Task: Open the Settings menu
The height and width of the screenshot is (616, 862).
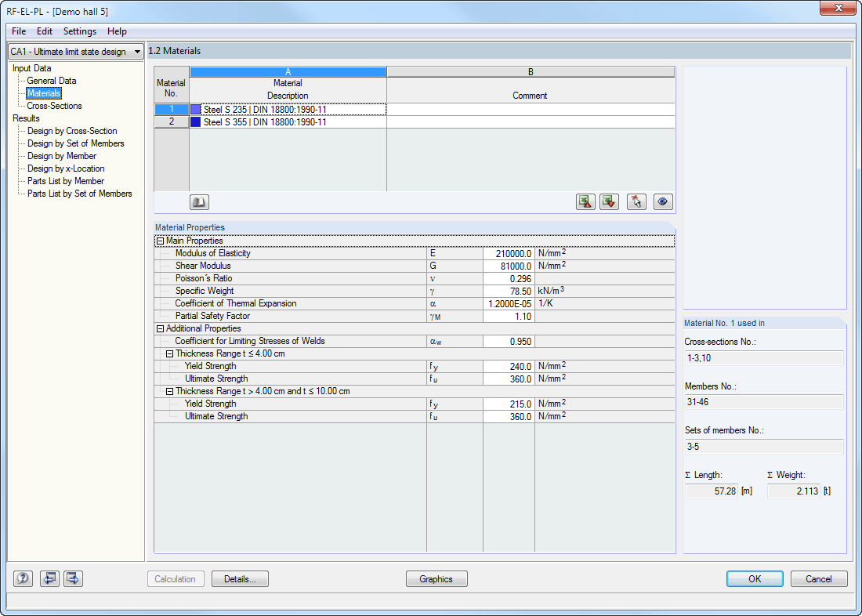Action: click(x=80, y=31)
